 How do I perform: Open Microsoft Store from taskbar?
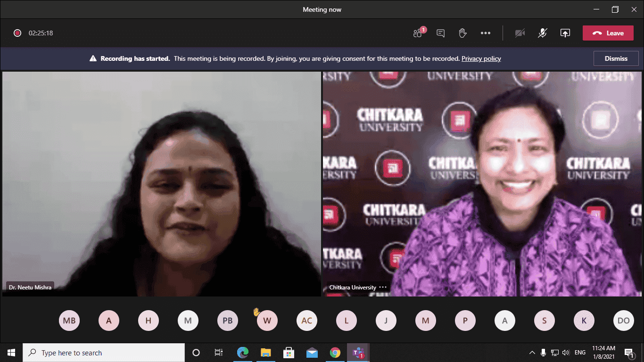289,353
